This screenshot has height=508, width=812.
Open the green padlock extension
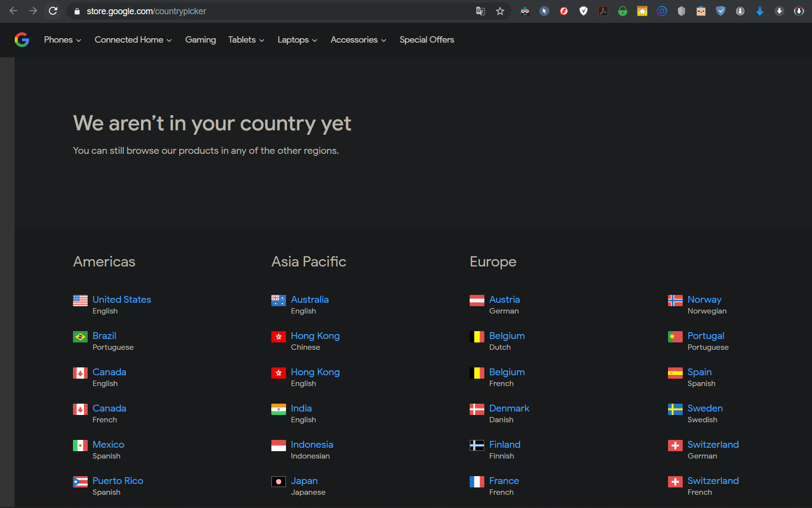622,11
